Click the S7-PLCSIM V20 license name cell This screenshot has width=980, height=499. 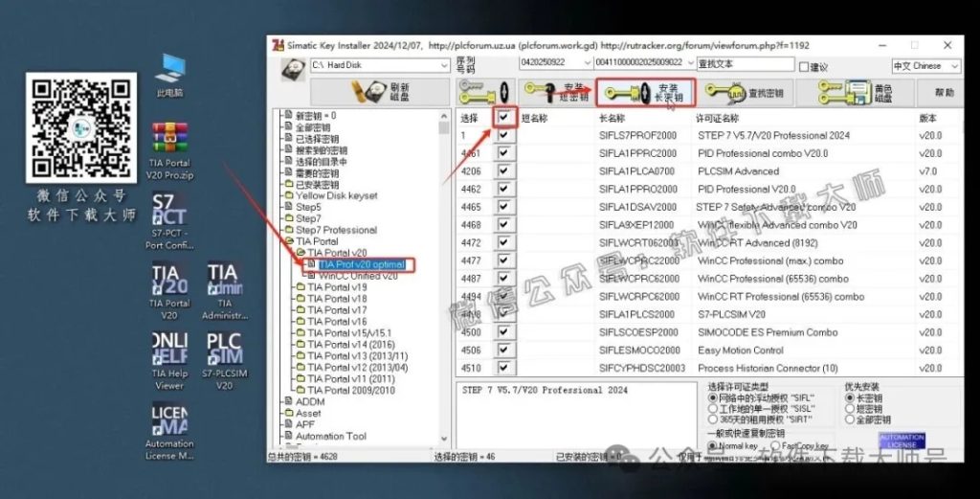731,314
